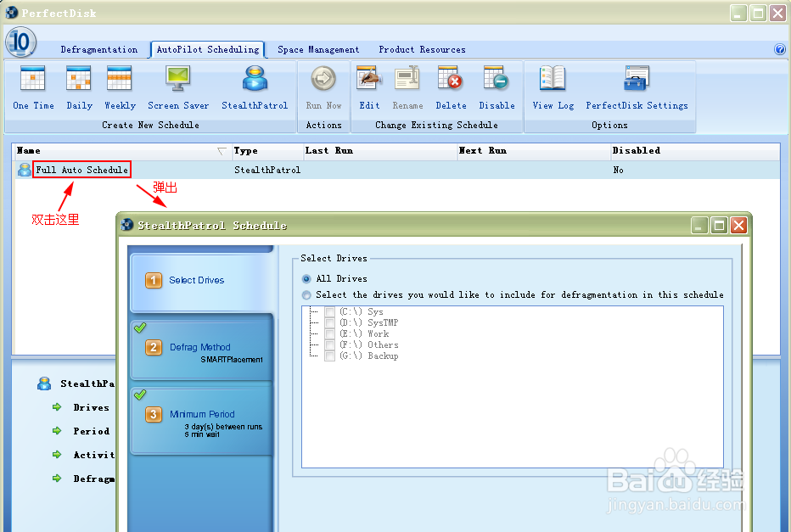
Task: Switch to the Defragmentation tab
Action: [98, 49]
